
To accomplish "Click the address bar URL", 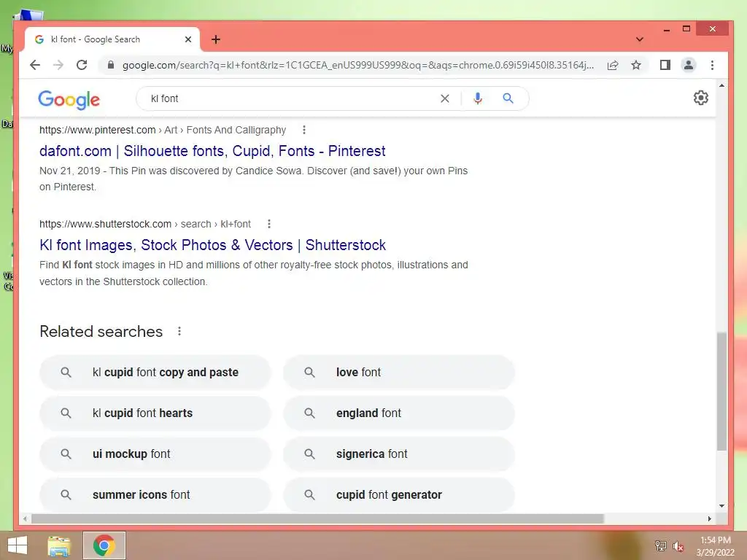I will coord(357,65).
